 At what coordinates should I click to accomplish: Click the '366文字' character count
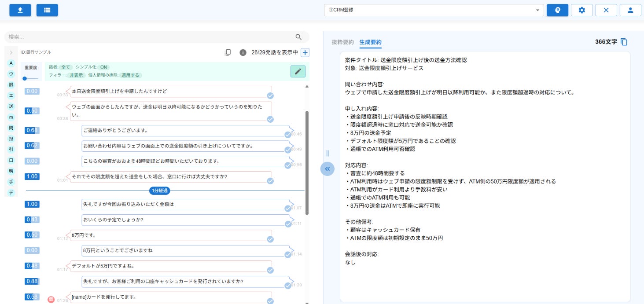[x=606, y=42]
